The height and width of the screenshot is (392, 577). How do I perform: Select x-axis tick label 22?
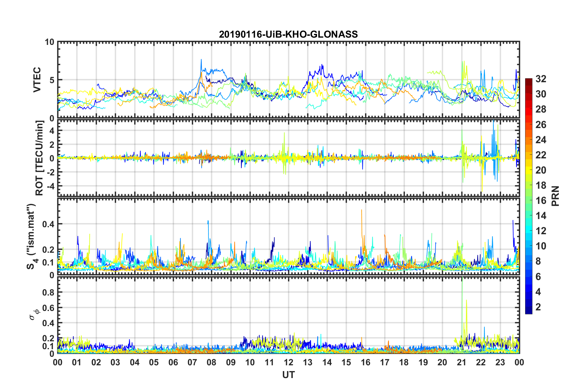click(x=481, y=362)
